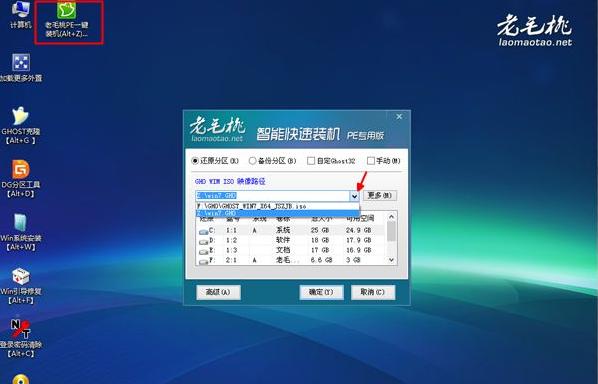Click the 24.9 GB free space cell
Viewport: 598px width, 384px height.
[358, 230]
